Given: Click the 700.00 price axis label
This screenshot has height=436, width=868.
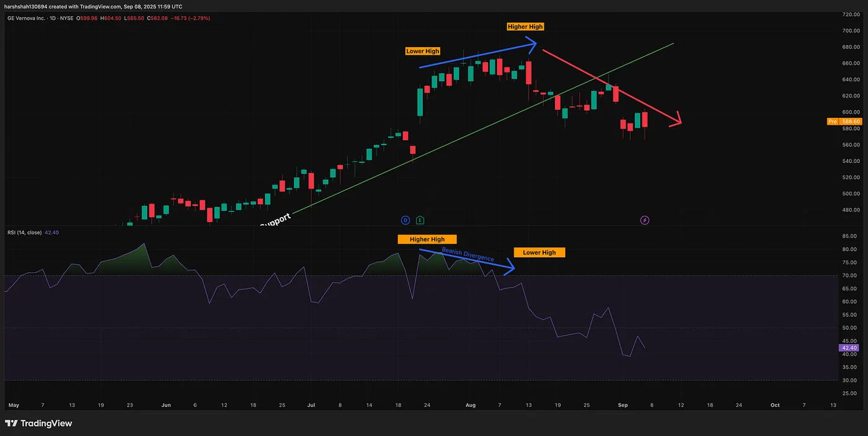Looking at the screenshot, I should (851, 30).
